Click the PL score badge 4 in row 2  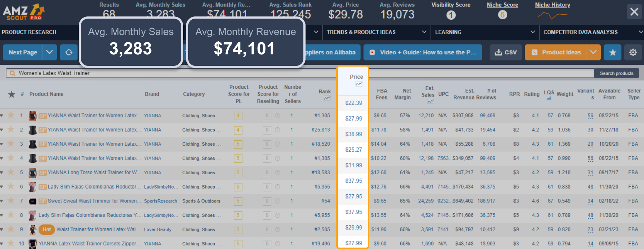238,130
